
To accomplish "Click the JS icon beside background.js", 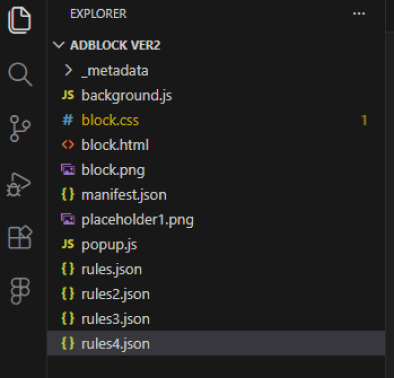I will tap(68, 95).
